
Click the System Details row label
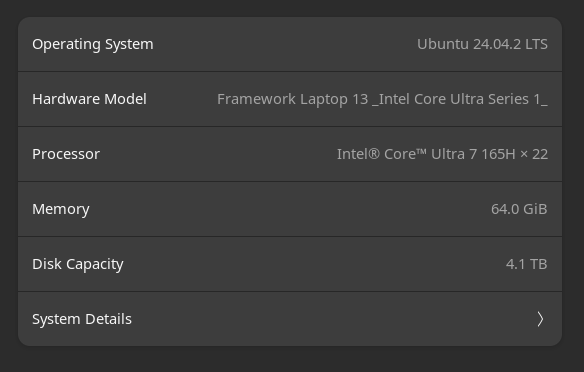(x=82, y=319)
